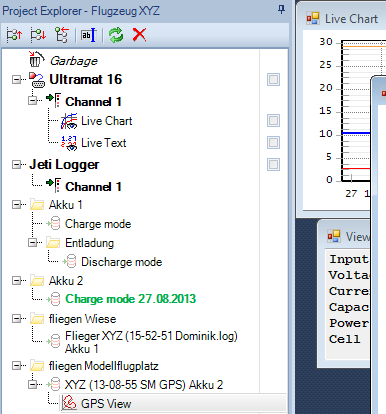Screen dimensions: 386x414
Task: Open the Discharge mode dataset
Action: (121, 262)
